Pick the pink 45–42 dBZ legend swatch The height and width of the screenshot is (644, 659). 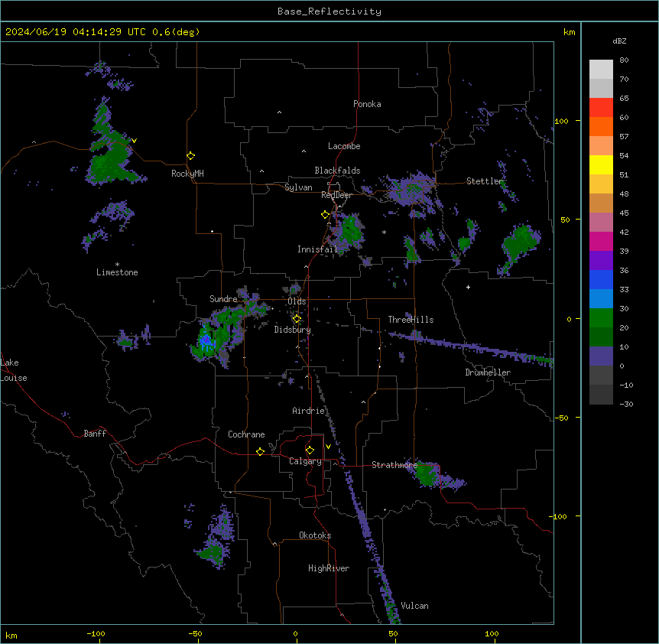(601, 223)
